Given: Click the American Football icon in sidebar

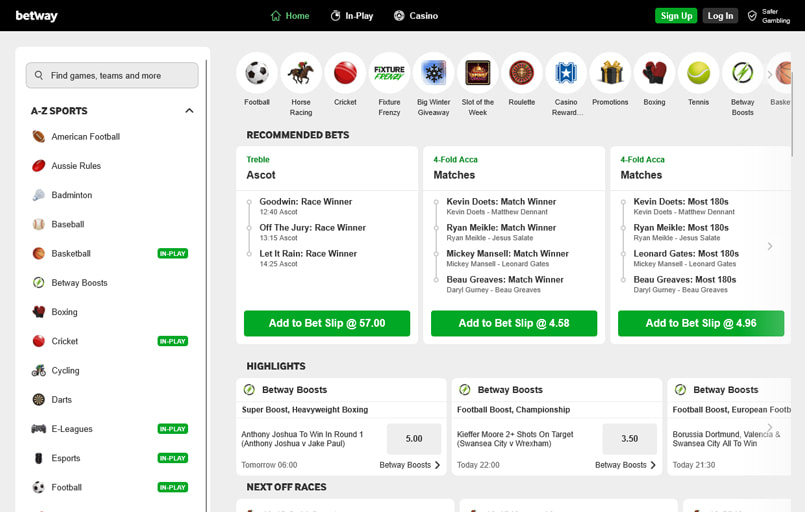Looking at the screenshot, I should click(x=39, y=137).
